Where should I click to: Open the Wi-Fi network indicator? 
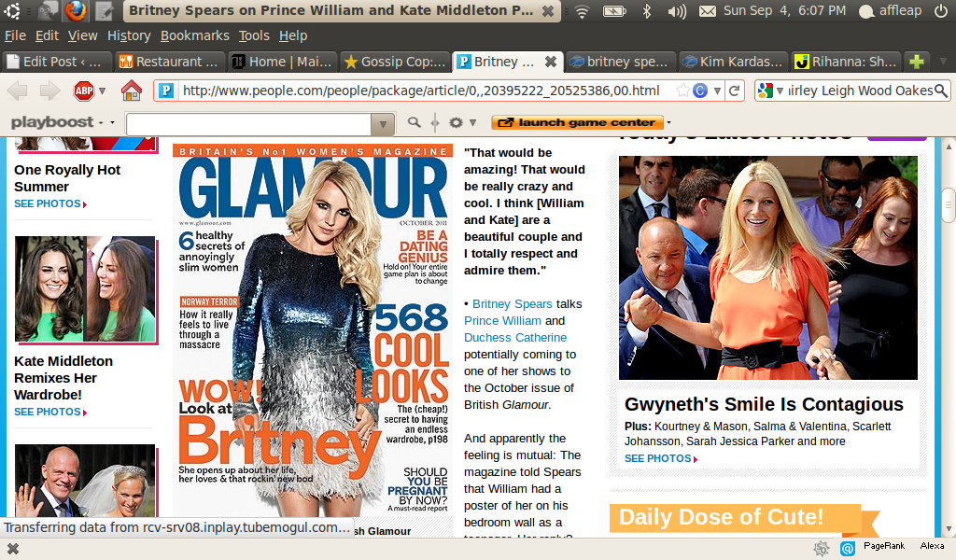pyautogui.click(x=583, y=11)
